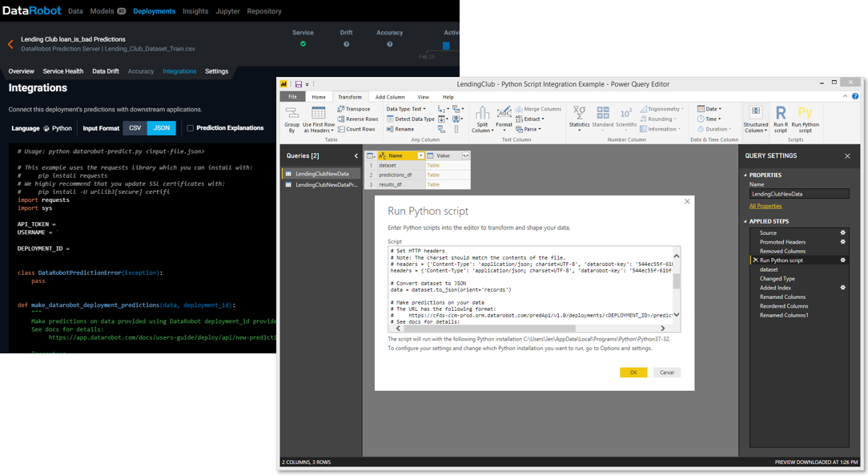Image resolution: width=868 pixels, height=476 pixels.
Task: Open Insights in DataRobot top navigation
Action: (x=195, y=11)
